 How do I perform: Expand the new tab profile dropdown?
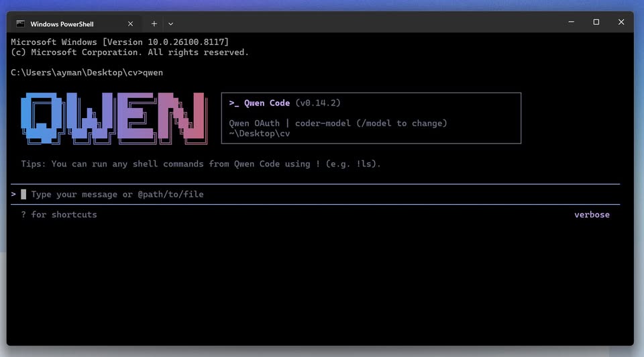171,24
